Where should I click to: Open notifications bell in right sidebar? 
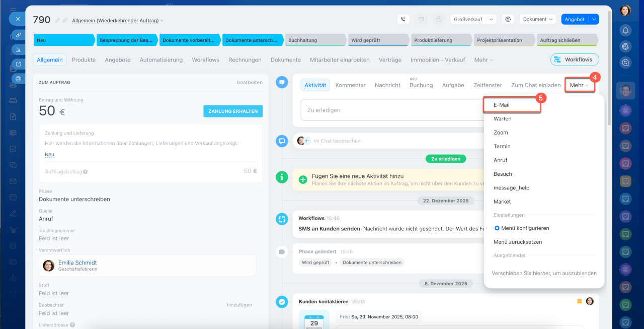click(x=625, y=30)
